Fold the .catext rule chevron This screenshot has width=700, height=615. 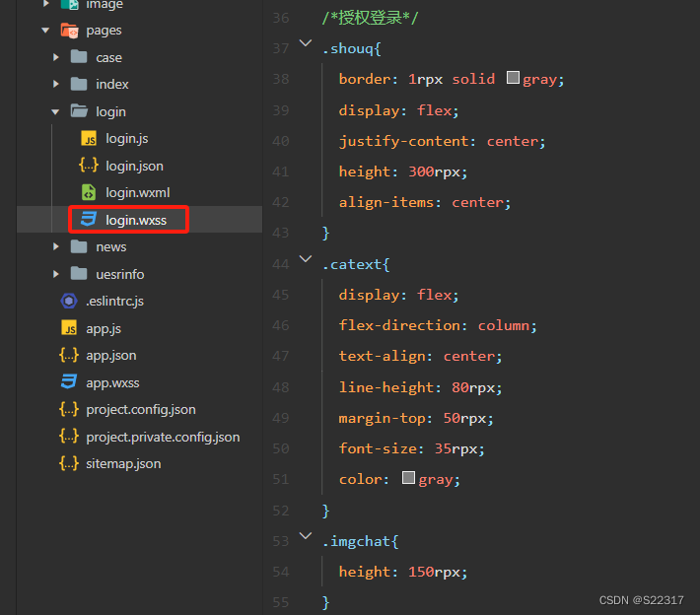(306, 259)
